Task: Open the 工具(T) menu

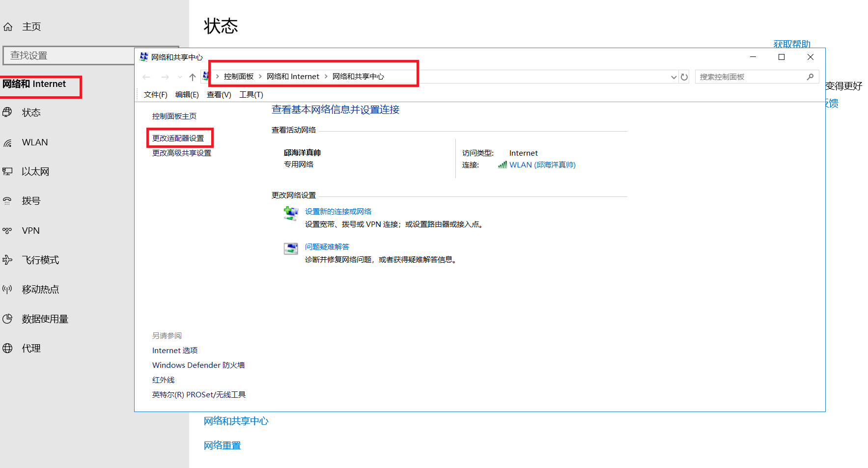Action: click(x=251, y=94)
